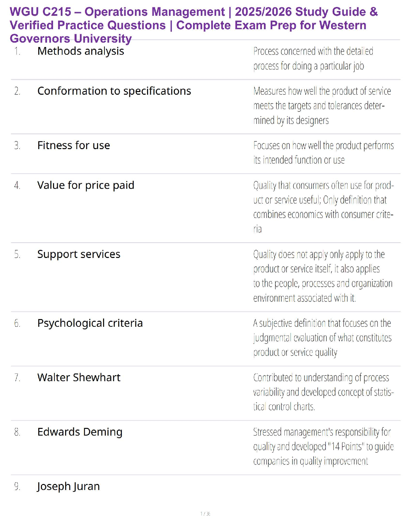This screenshot has width=411, height=532.
Task: Click the item number 9 beside Joseph Juran
Action: point(17,486)
